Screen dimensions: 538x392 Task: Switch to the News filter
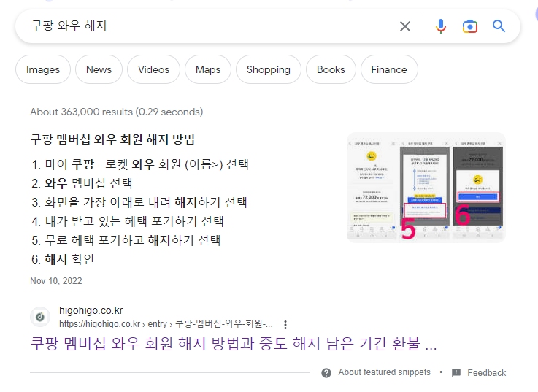99,69
